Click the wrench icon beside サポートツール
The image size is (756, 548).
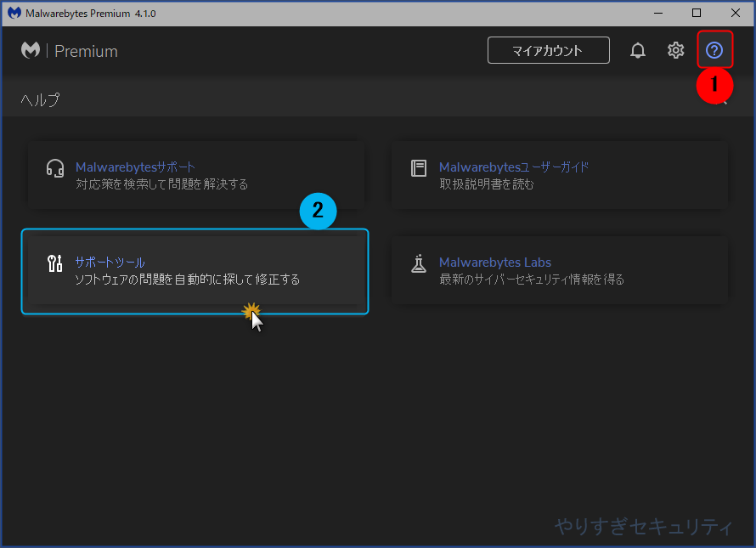tap(55, 263)
